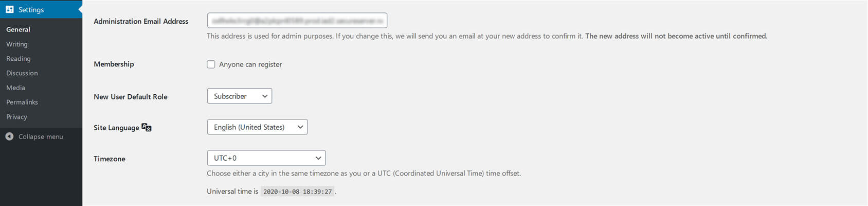Click the Settings menu header
The height and width of the screenshot is (206, 868).
(x=31, y=10)
